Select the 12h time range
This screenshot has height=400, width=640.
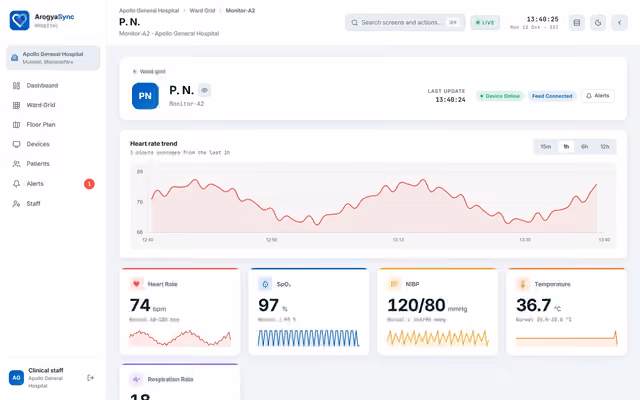(x=604, y=147)
